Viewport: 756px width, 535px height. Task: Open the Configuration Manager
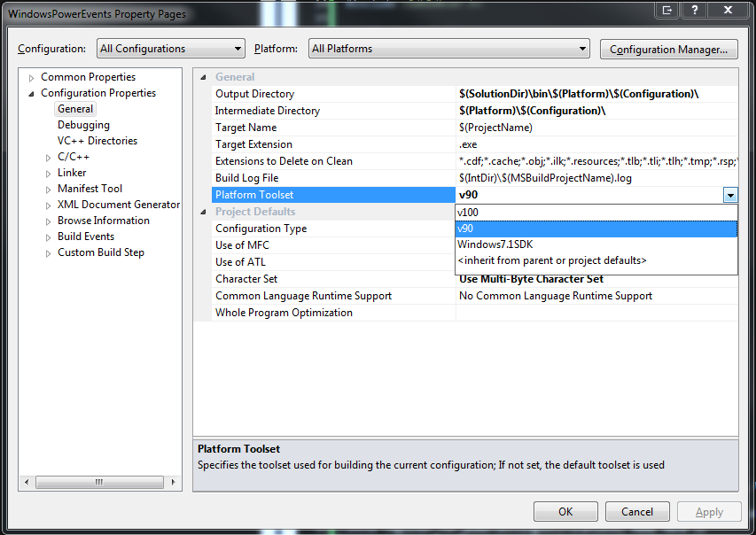[668, 50]
